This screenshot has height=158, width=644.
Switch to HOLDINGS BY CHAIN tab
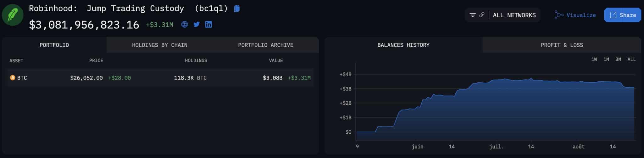[x=160, y=45]
